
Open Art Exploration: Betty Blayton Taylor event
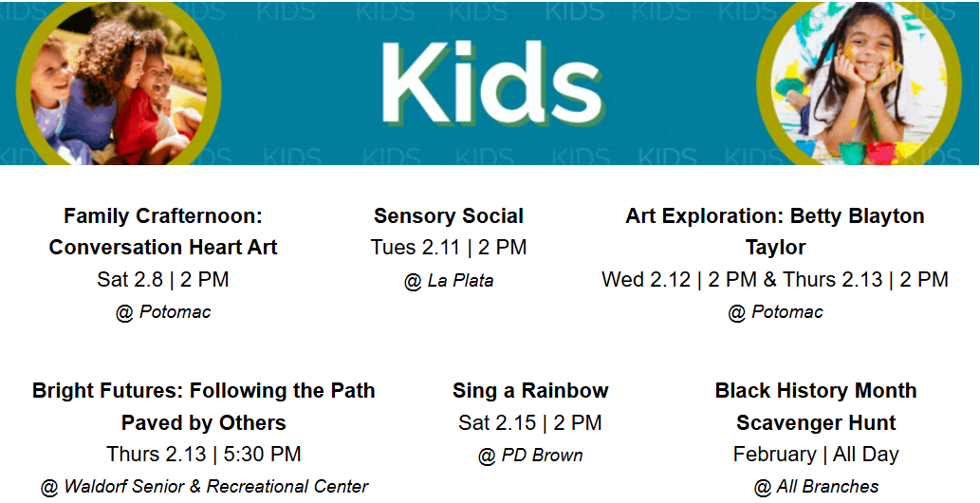point(775,232)
